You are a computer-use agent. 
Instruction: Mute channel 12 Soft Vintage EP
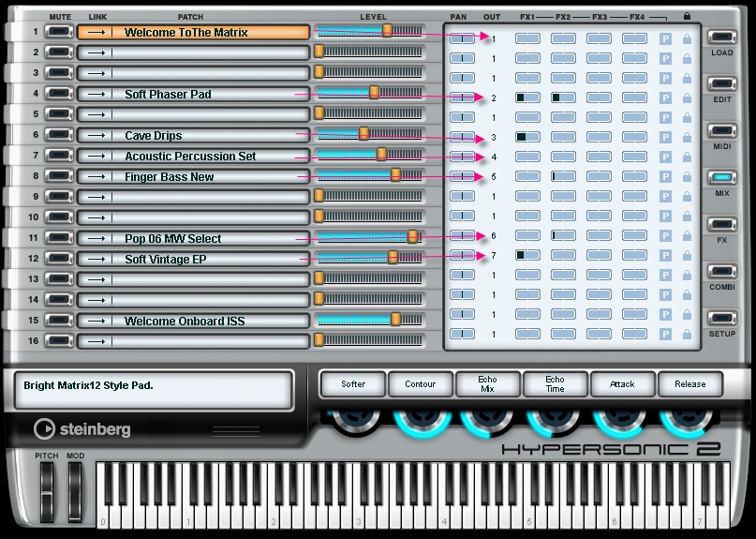(59, 258)
